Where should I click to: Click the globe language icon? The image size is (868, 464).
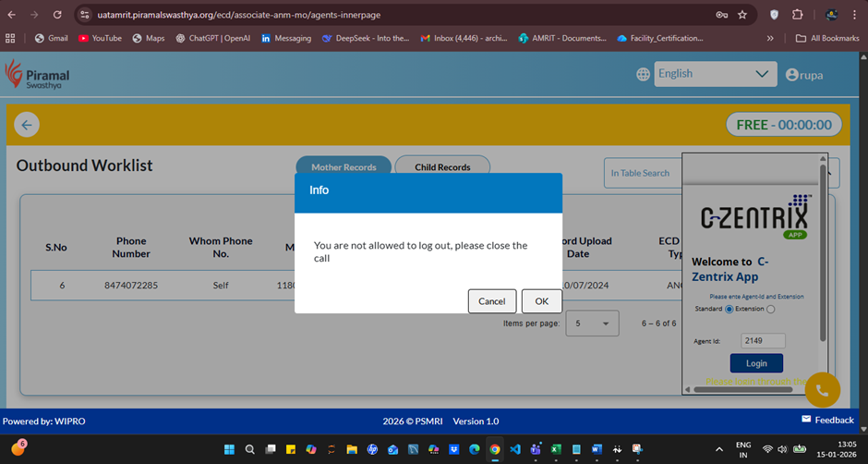click(643, 75)
